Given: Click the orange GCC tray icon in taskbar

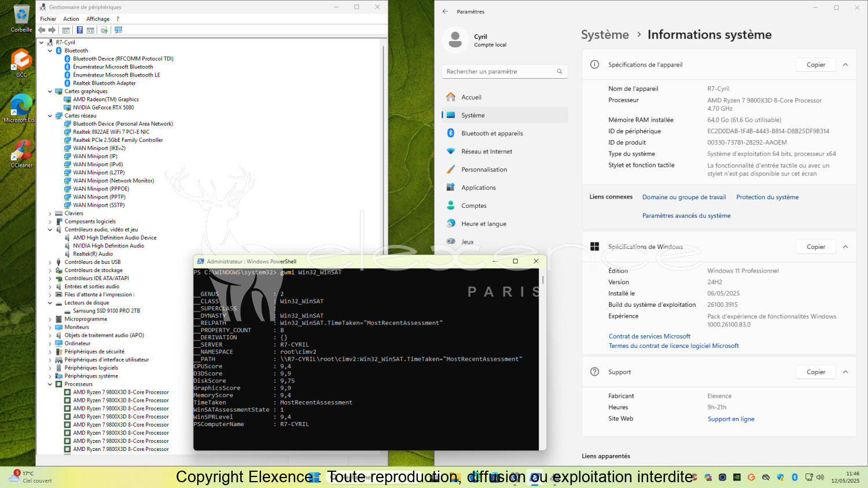Looking at the screenshot, I should (x=751, y=478).
